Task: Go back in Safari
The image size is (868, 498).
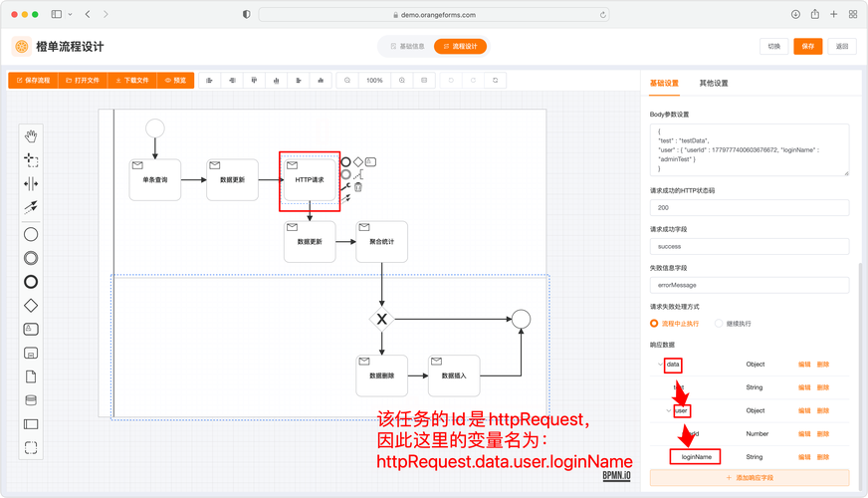Action: pyautogui.click(x=88, y=14)
